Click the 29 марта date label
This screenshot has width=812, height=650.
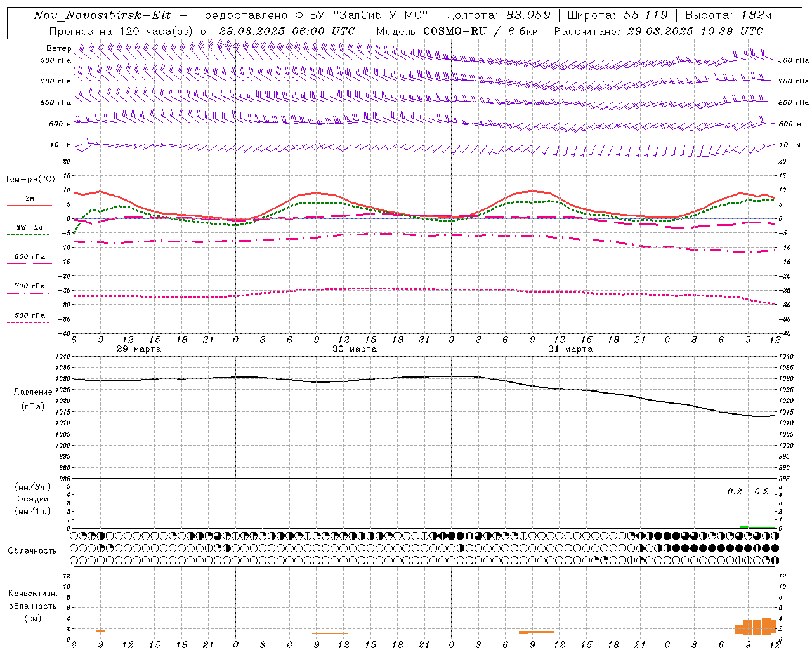click(139, 349)
